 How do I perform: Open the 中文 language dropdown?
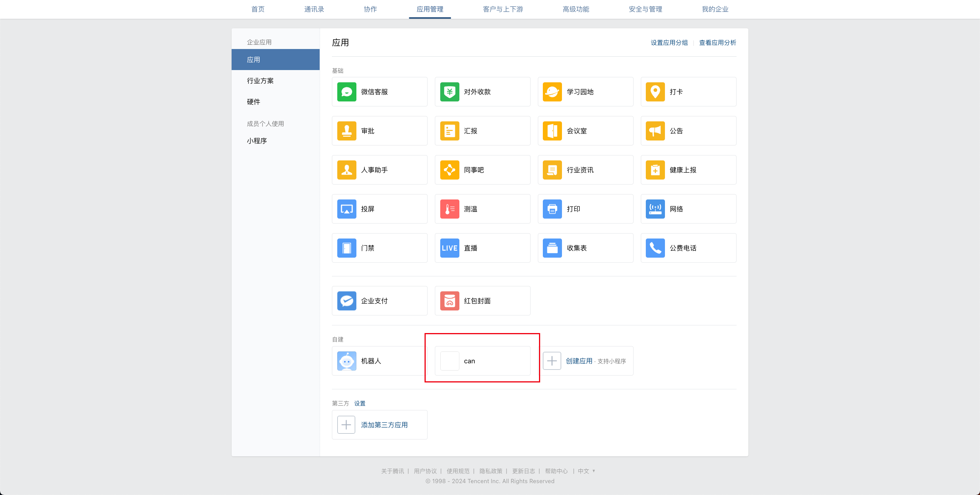[586, 471]
